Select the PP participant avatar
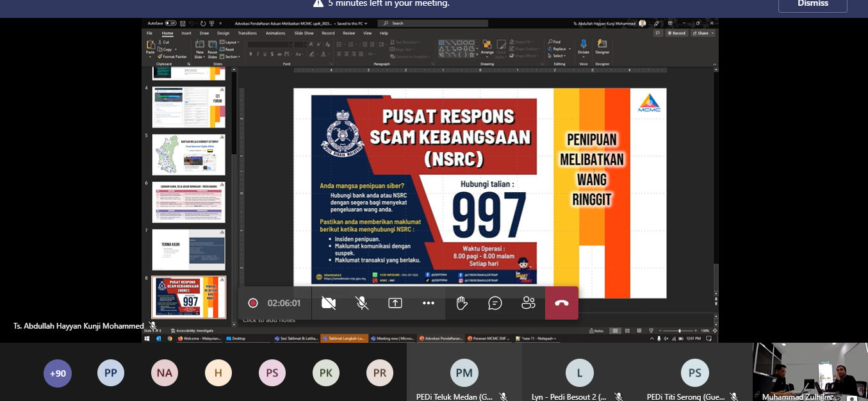The height and width of the screenshot is (401, 868). point(111,373)
